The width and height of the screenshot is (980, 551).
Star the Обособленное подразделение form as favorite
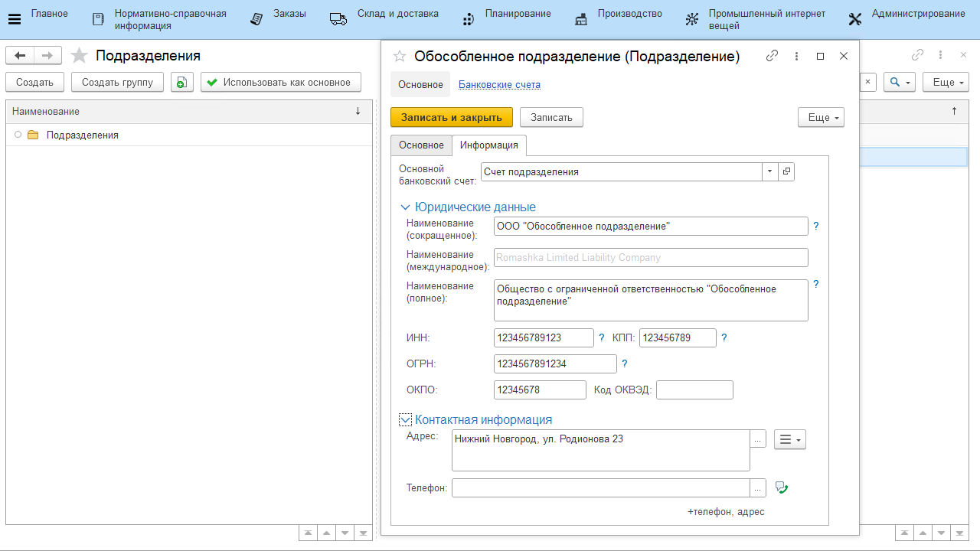click(399, 56)
